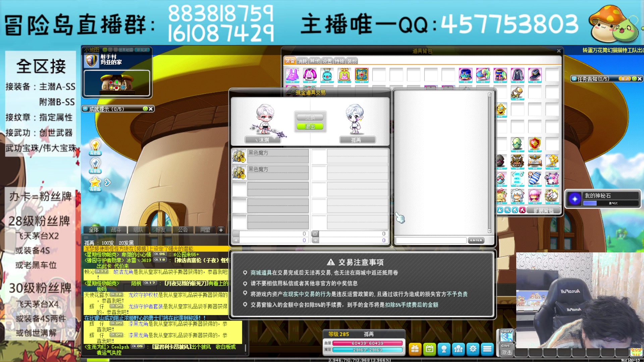
Task: Select the pink pig pet item
Action: [x=552, y=179]
